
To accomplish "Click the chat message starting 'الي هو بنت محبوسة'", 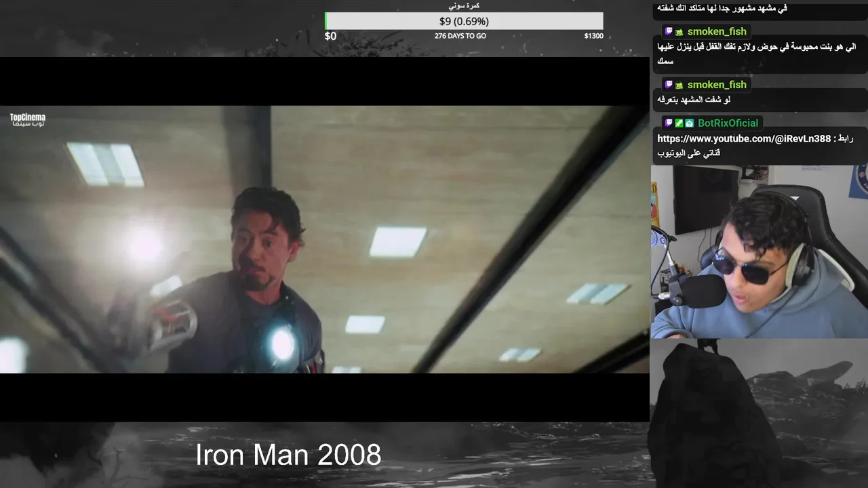I will 756,54.
